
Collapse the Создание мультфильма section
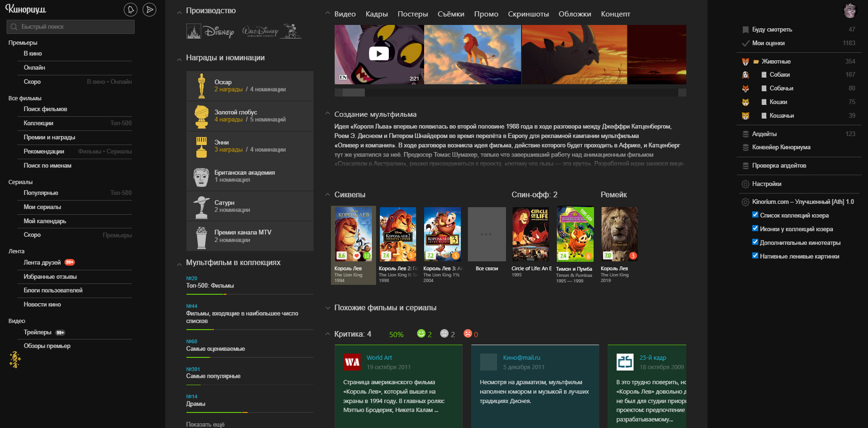point(328,113)
